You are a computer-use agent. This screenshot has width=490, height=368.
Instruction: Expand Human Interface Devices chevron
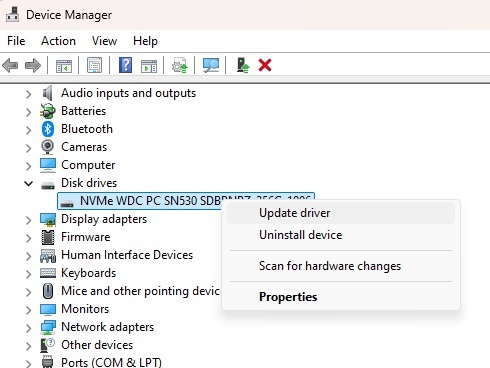tap(28, 256)
